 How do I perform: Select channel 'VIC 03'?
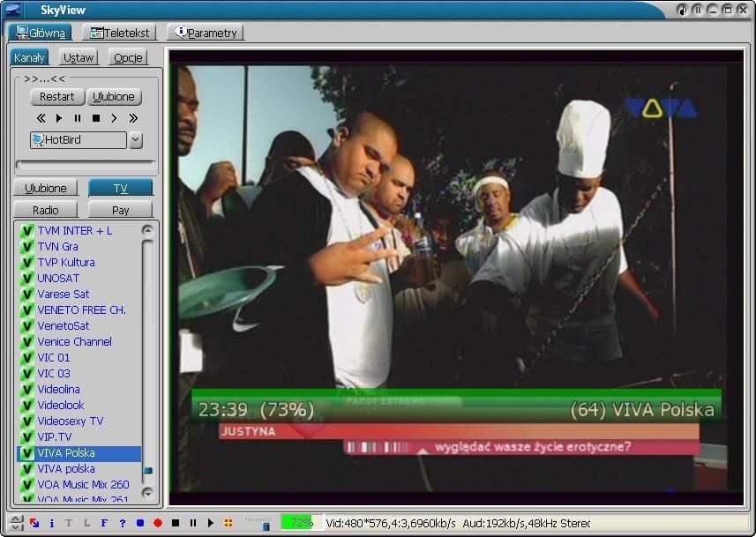(54, 374)
